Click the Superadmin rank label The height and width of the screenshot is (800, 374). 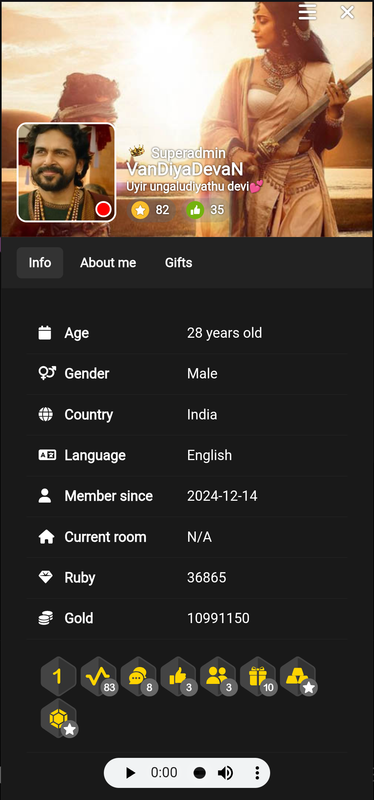click(188, 152)
